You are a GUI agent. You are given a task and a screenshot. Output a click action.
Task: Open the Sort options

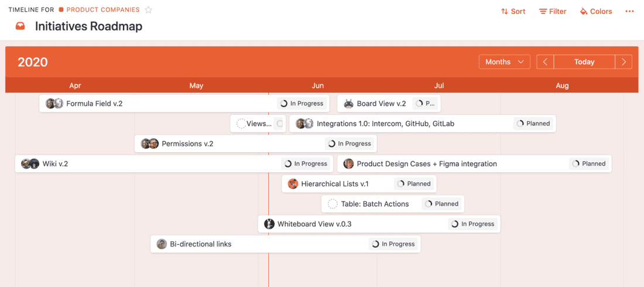(x=513, y=12)
